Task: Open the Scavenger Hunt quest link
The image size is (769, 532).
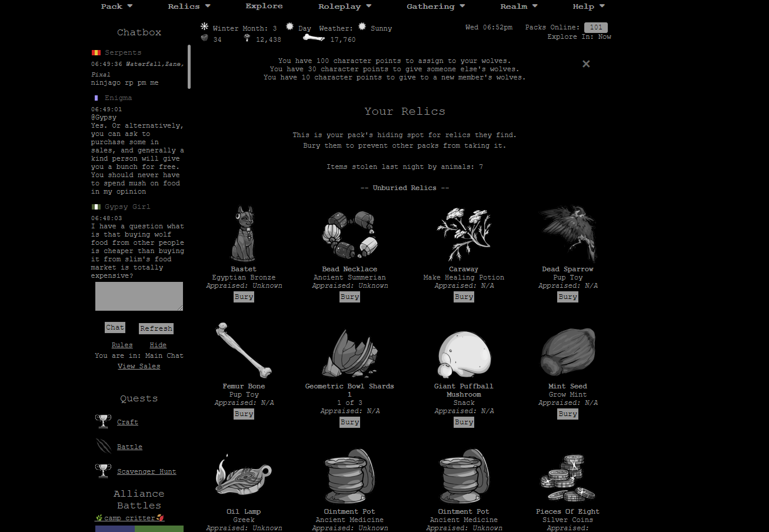Action: (x=147, y=472)
